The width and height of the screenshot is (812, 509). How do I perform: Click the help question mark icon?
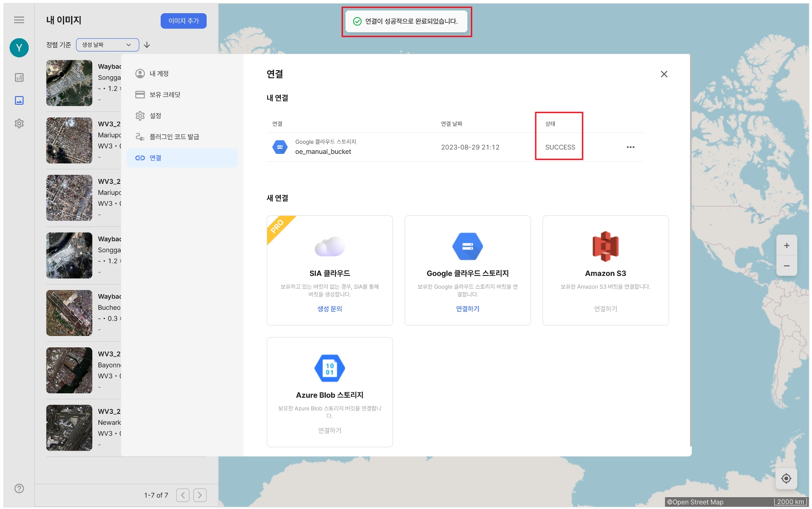[19, 489]
